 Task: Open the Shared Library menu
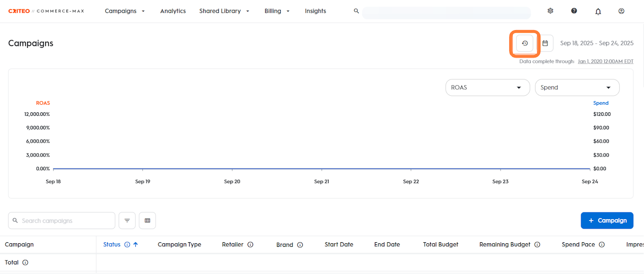point(224,11)
